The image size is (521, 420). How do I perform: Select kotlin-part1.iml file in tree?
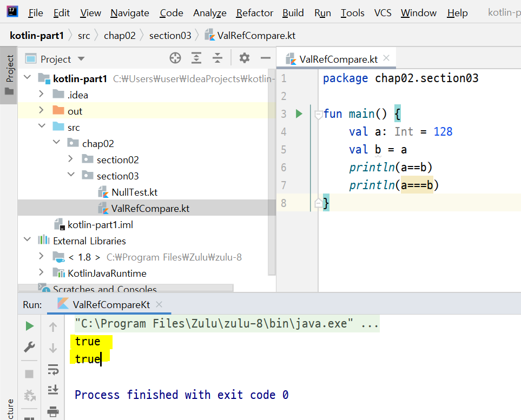click(x=100, y=224)
